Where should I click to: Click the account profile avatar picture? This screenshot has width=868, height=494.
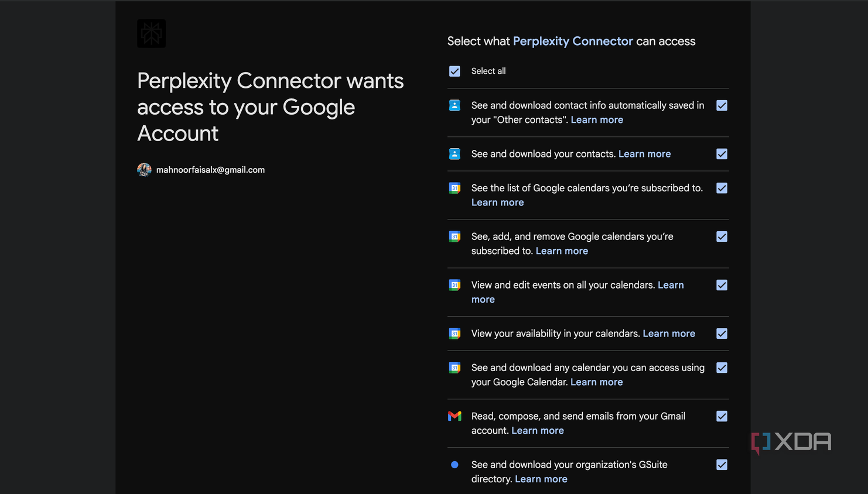[x=144, y=170]
